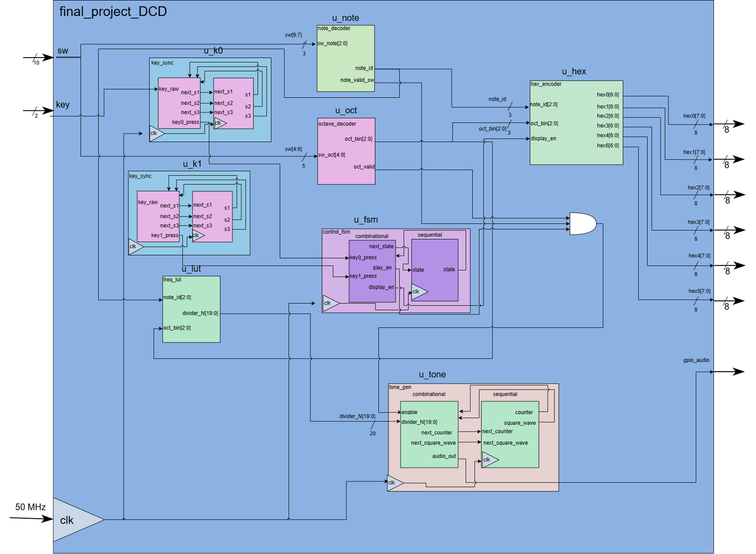The width and height of the screenshot is (756, 554).
Task: Click the u_oct instance label
Action: tap(346, 111)
